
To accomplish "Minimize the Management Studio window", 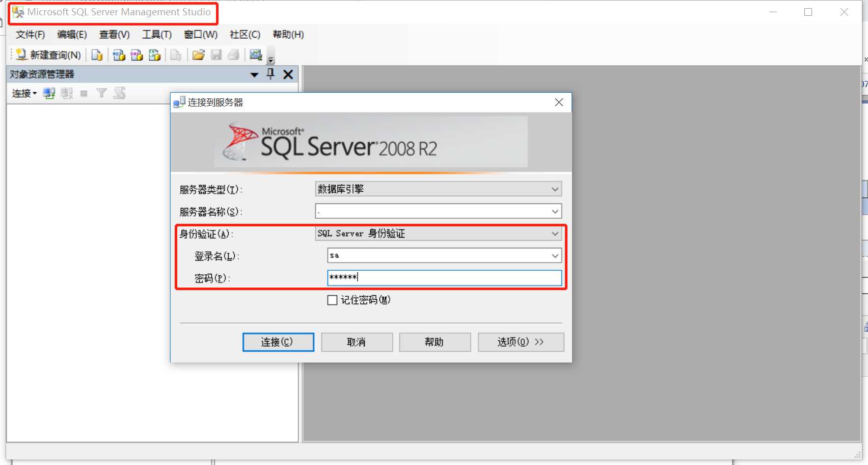I will 773,12.
